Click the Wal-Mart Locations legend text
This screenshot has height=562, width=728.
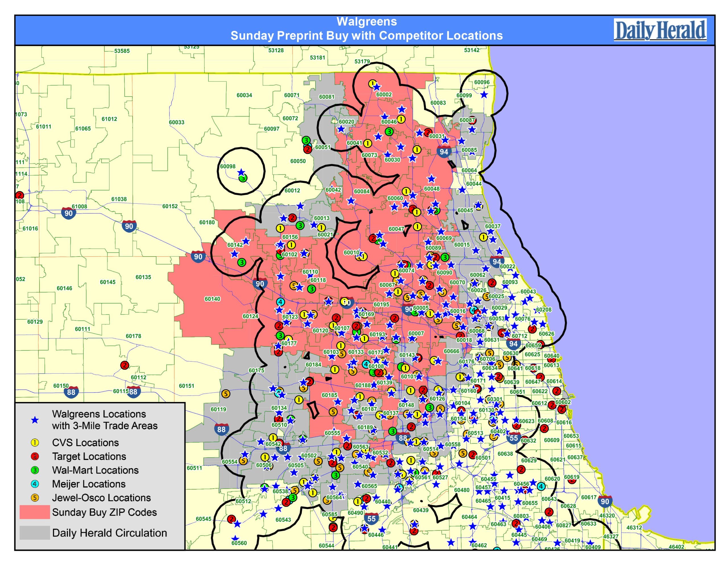[x=95, y=470]
